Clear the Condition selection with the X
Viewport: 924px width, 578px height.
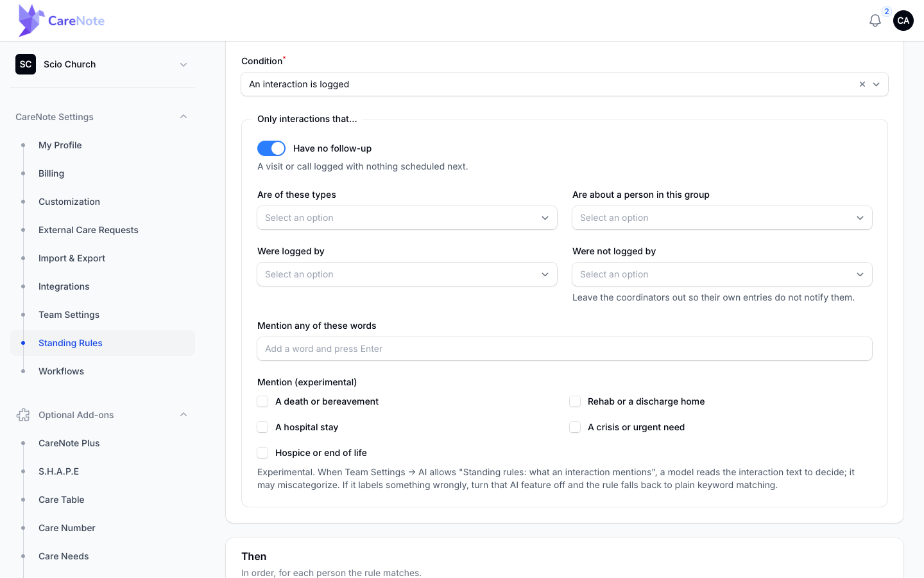click(x=862, y=84)
